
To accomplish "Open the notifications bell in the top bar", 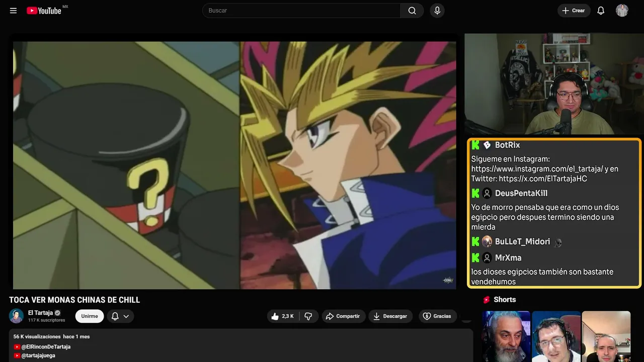I will click(601, 11).
